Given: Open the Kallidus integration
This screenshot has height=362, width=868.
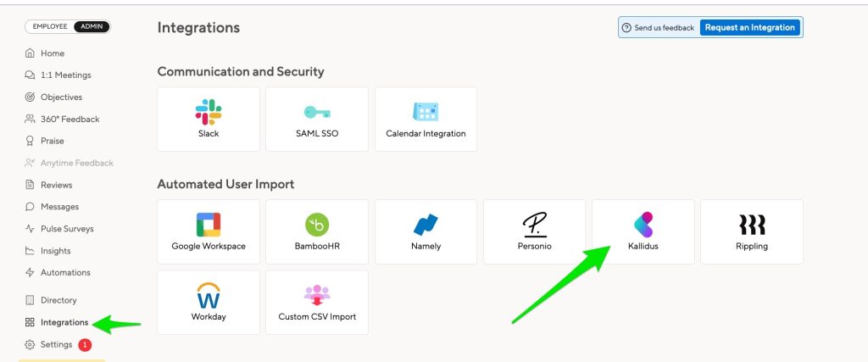Looking at the screenshot, I should (x=643, y=231).
